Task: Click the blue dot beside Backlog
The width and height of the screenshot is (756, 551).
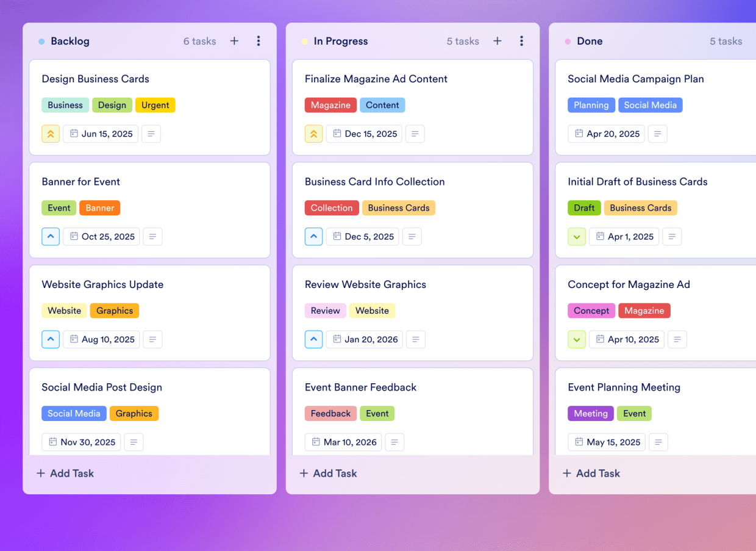Action: 41,41
